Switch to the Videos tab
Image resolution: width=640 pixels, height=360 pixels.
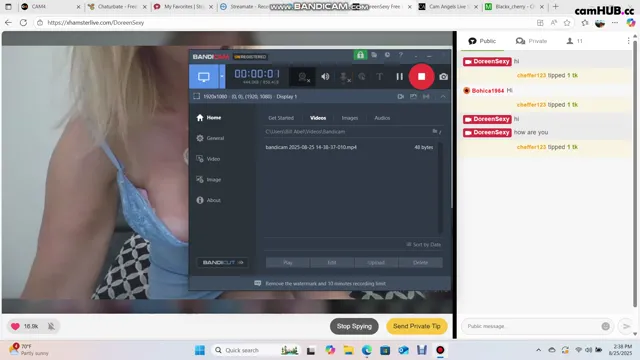click(x=318, y=118)
